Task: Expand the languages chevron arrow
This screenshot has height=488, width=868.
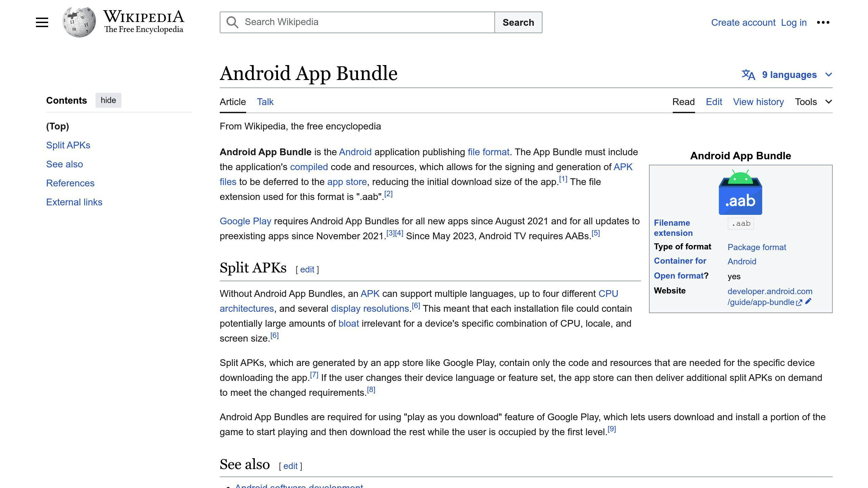Action: tap(828, 75)
